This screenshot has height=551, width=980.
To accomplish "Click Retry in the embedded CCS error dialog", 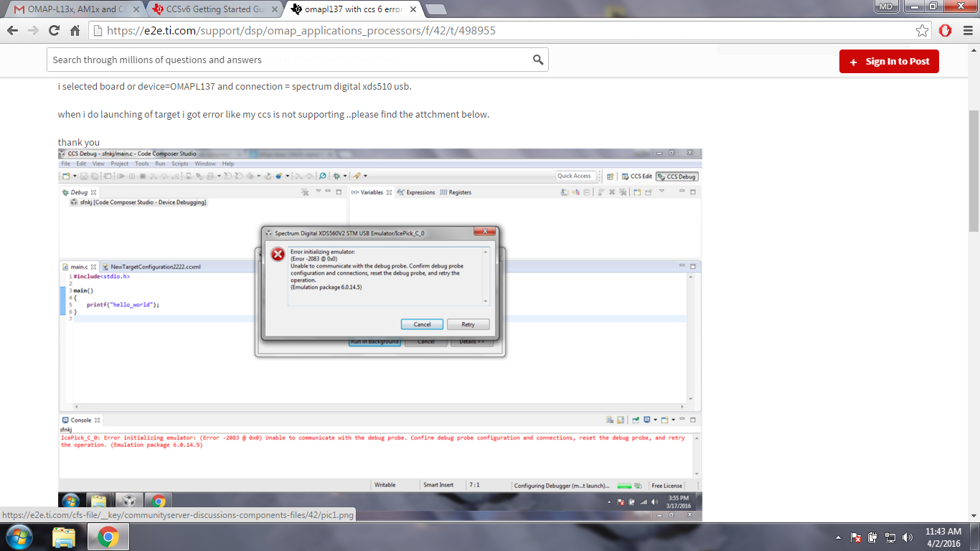I will tap(468, 324).
